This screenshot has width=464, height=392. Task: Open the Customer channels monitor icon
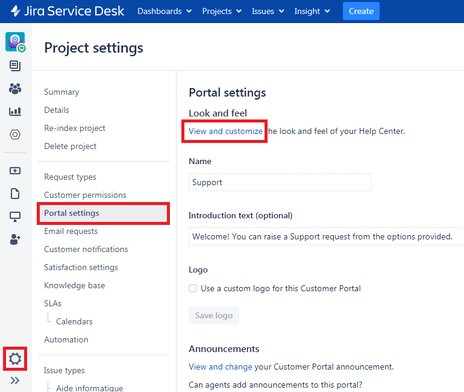tap(15, 217)
